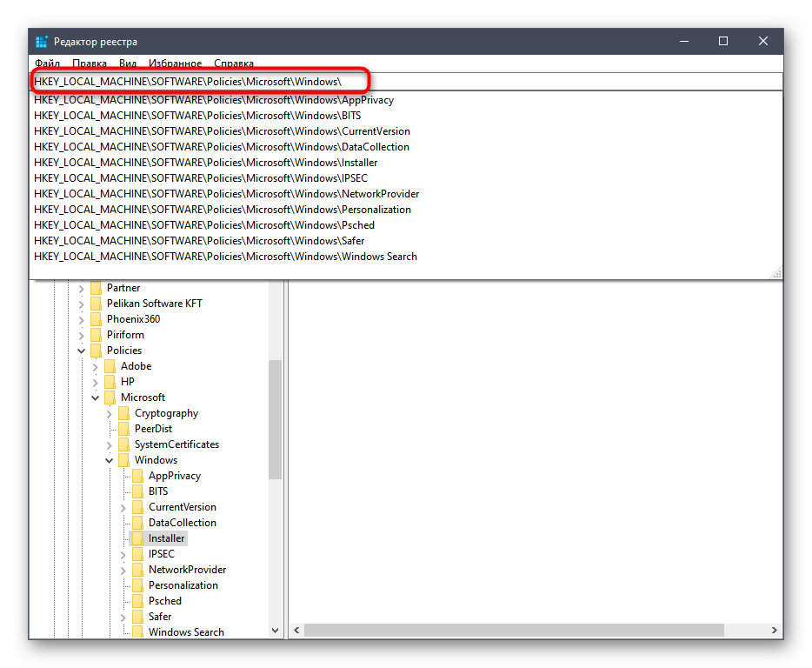Viewport: 812px width, 668px height.
Task: Select the Installer folder icon in tree
Action: 137,538
